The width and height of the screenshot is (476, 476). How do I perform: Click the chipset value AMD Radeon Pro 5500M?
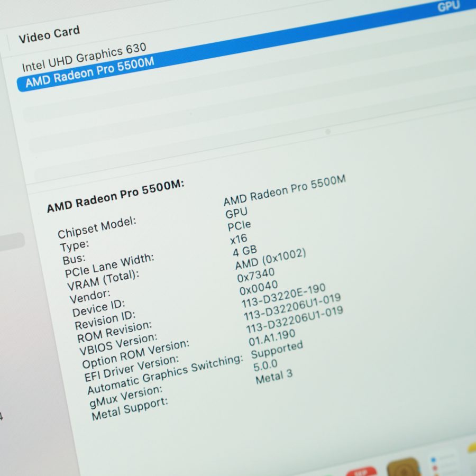pyautogui.click(x=285, y=190)
